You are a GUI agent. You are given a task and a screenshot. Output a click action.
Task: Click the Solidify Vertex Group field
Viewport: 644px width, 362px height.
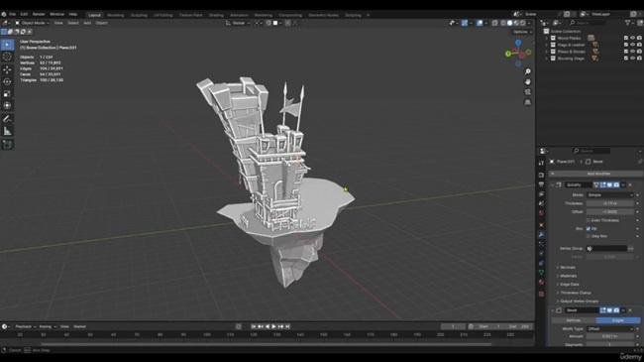607,249
